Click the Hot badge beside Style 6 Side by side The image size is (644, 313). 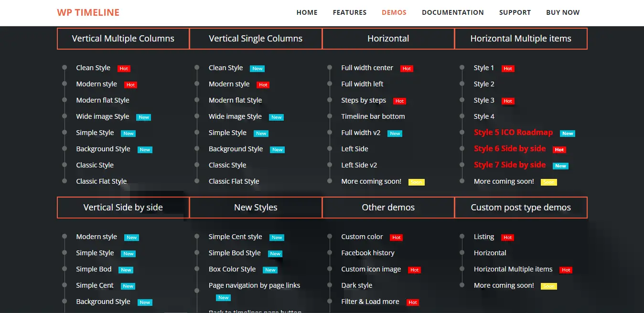[559, 150]
